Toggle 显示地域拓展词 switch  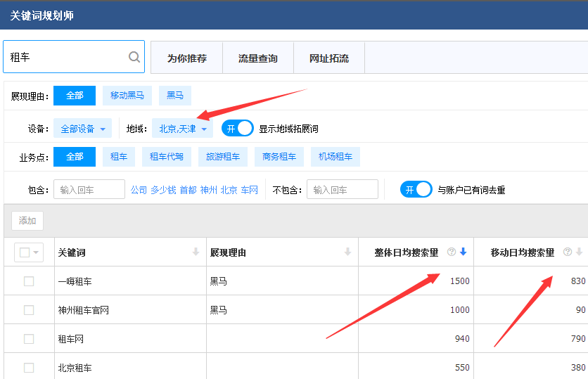(x=237, y=128)
